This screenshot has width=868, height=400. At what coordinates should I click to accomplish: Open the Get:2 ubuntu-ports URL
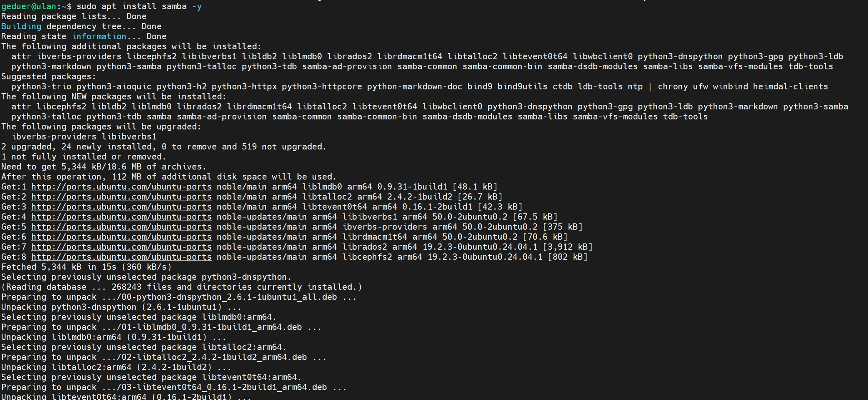click(121, 197)
